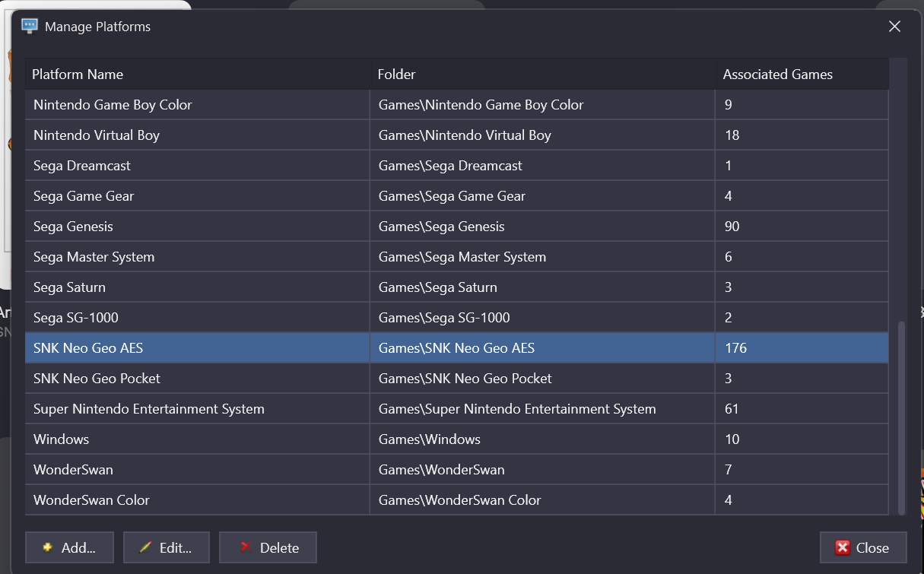Sort by Platform Name column header
Screen dimensions: 924x574
pos(198,75)
